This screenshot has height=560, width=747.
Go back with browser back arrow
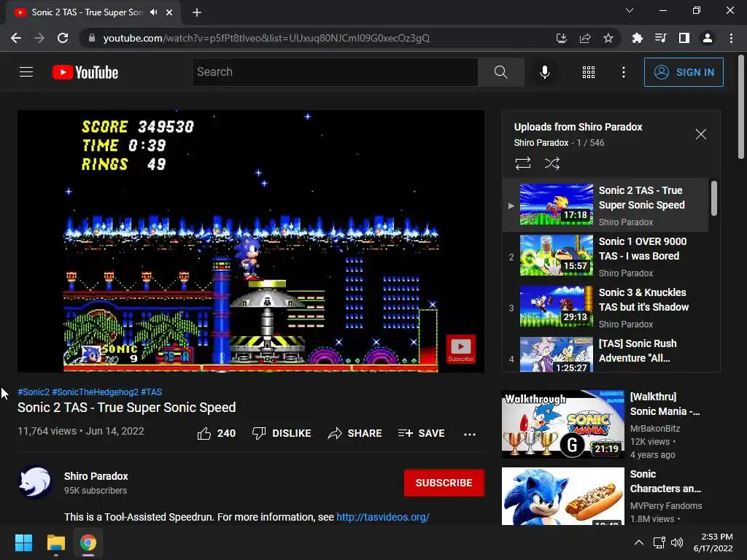coord(16,38)
